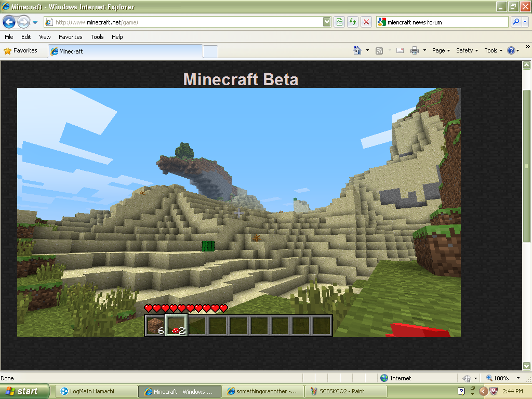Click the browser Back arrow button
Screen dimensions: 532x399
(9, 22)
